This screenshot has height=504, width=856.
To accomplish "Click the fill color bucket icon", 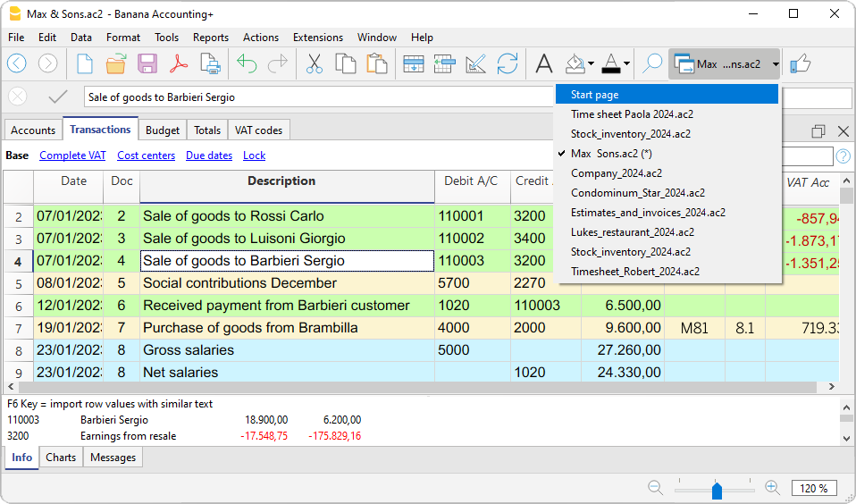I will point(575,63).
